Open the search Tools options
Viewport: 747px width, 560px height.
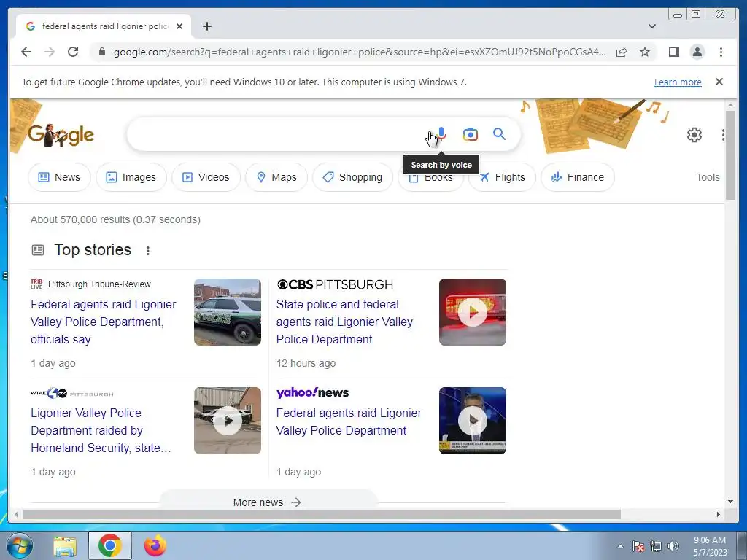[x=708, y=177]
